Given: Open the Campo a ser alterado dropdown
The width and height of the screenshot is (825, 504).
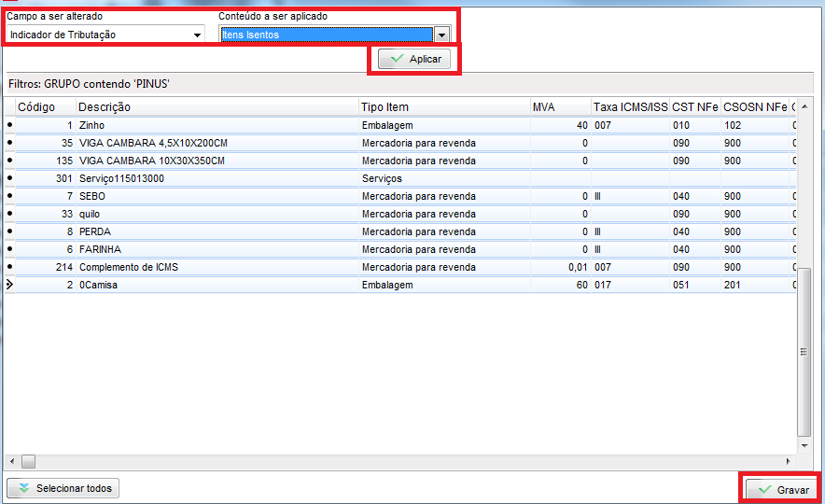Looking at the screenshot, I should click(x=197, y=35).
